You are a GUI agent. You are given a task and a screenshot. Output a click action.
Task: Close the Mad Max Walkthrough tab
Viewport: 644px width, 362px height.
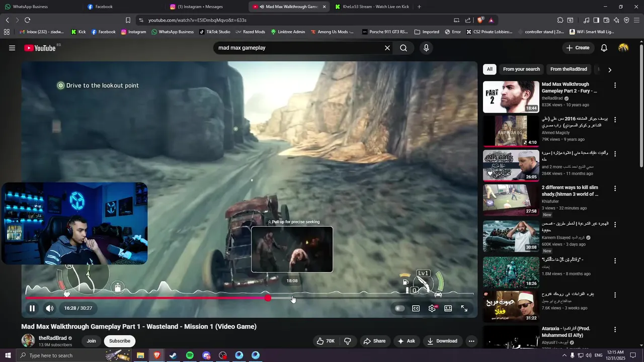pos(324,7)
